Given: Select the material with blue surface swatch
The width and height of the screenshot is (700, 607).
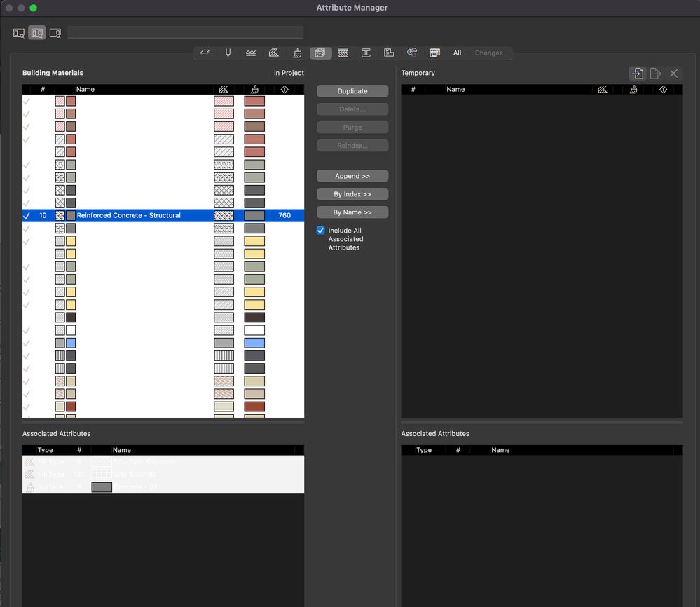Looking at the screenshot, I should coord(163,343).
